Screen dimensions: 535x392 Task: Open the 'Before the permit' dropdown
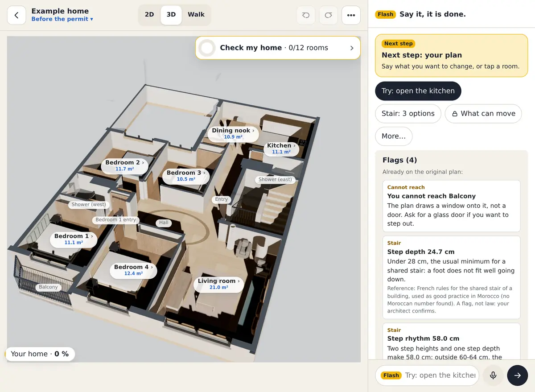62,19
